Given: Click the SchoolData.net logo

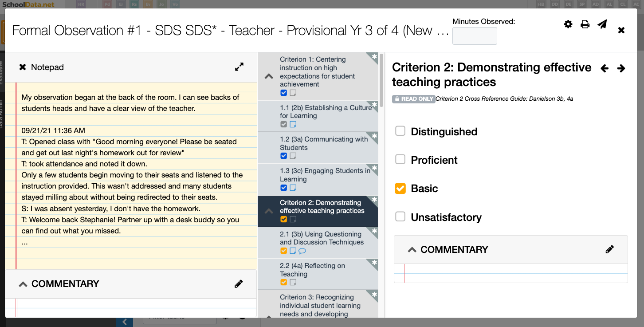Looking at the screenshot, I should 28,4.
